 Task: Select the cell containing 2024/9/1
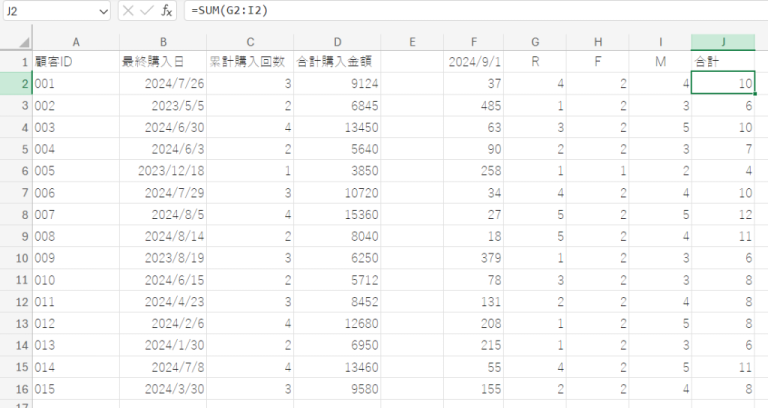click(x=474, y=61)
